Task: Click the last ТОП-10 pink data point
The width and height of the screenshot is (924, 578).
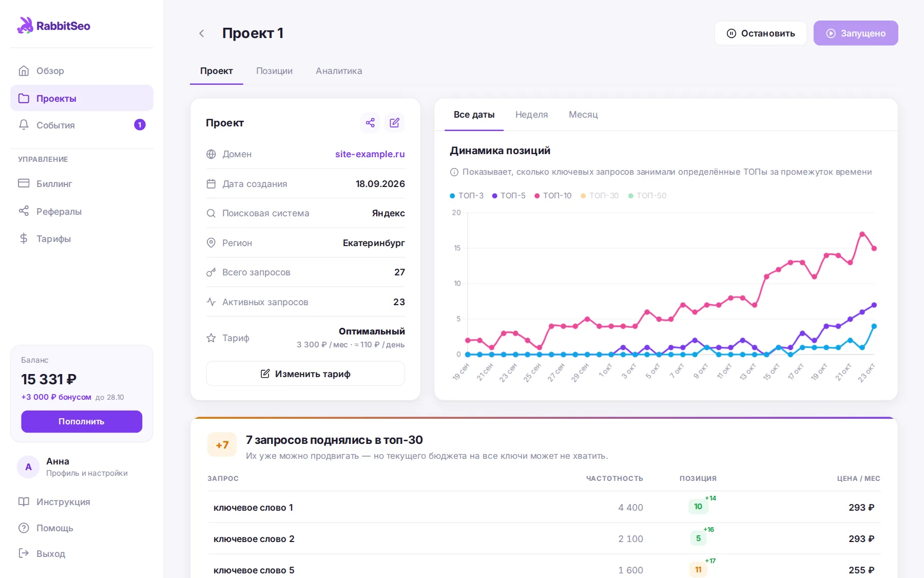Action: pyautogui.click(x=874, y=249)
